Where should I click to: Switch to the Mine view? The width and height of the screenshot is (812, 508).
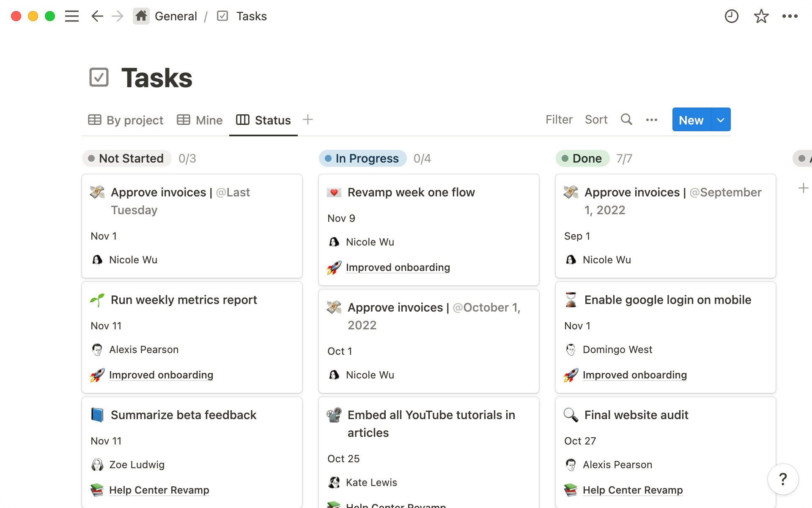click(x=199, y=120)
